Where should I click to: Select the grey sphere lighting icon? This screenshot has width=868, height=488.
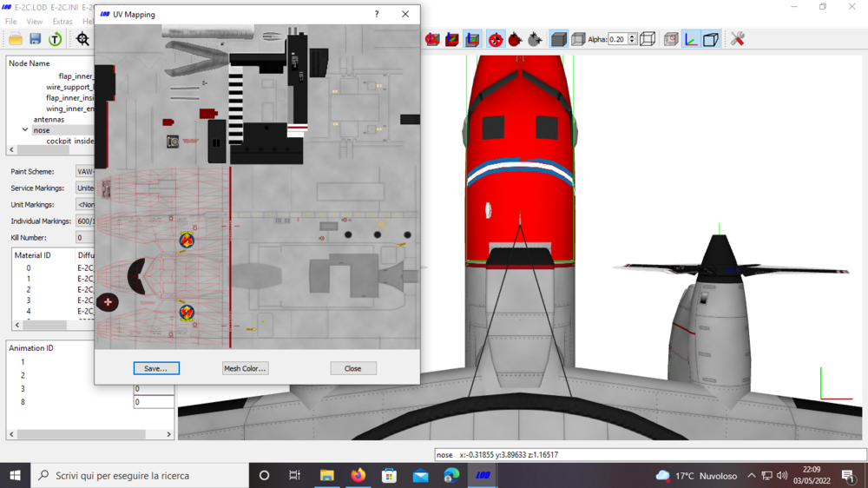point(535,39)
